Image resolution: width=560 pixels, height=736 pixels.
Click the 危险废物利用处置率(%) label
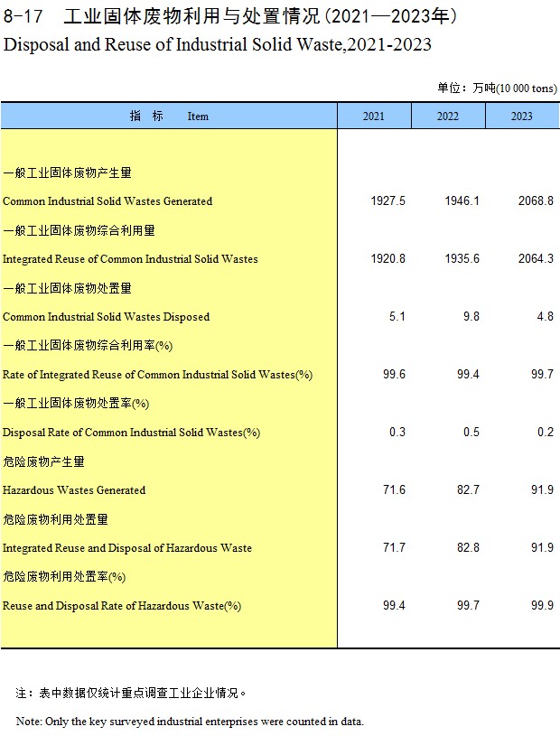click(x=64, y=576)
